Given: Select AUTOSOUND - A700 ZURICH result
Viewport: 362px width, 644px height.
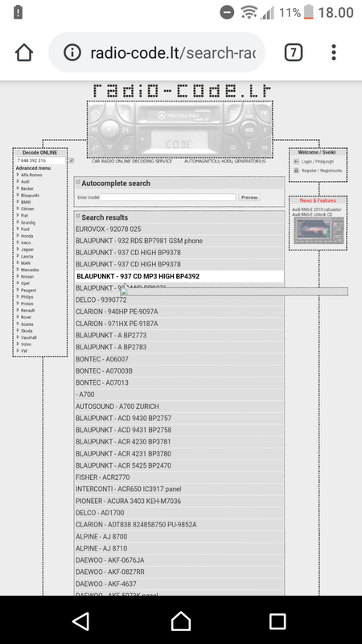Looking at the screenshot, I should tap(179, 407).
